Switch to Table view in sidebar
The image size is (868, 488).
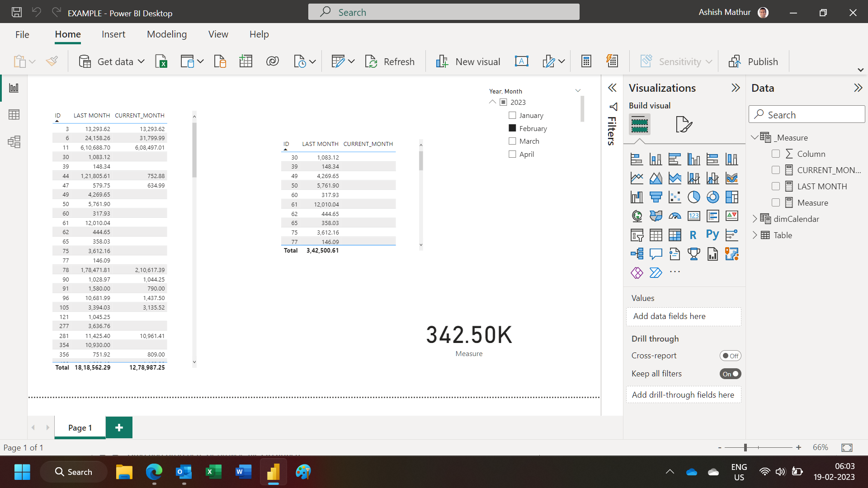[14, 115]
